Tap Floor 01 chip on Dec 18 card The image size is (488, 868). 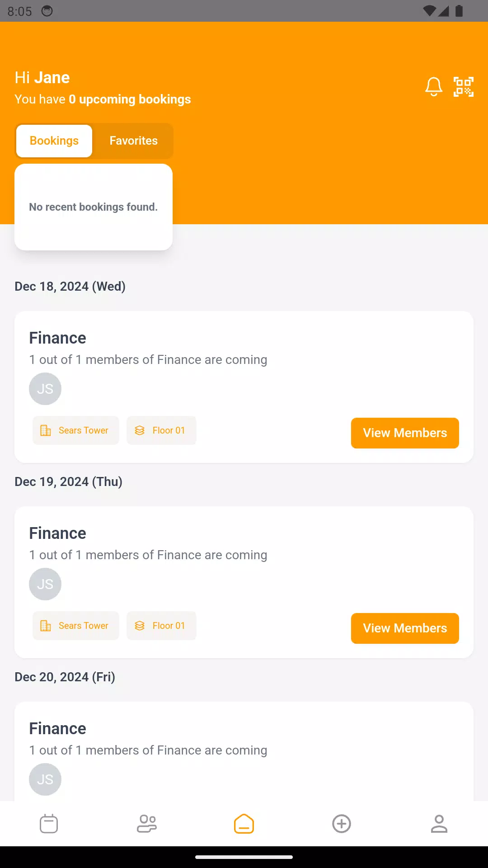161,430
